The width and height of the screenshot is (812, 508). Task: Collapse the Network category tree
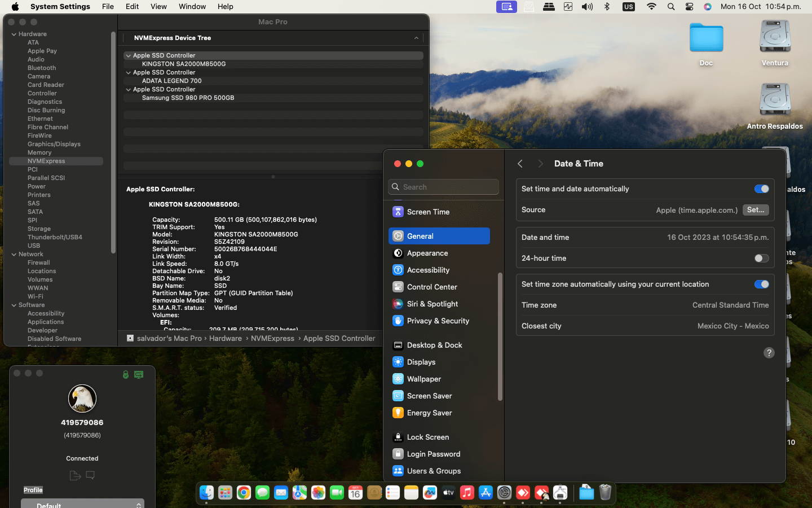[14, 255]
